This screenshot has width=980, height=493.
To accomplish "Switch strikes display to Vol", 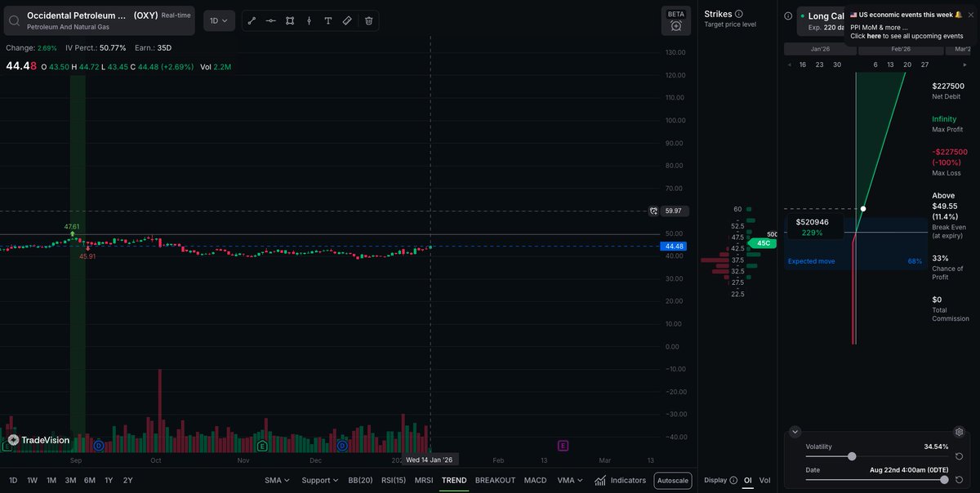I will coord(764,480).
